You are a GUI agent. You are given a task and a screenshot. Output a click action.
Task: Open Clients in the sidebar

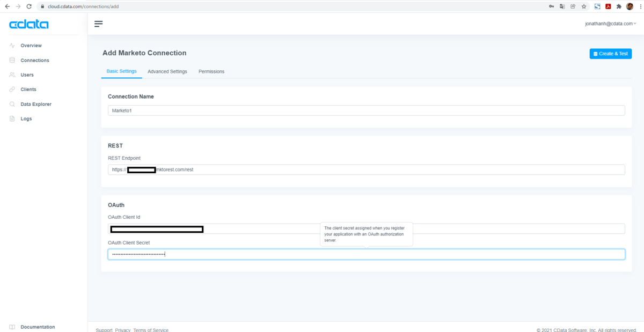28,90
